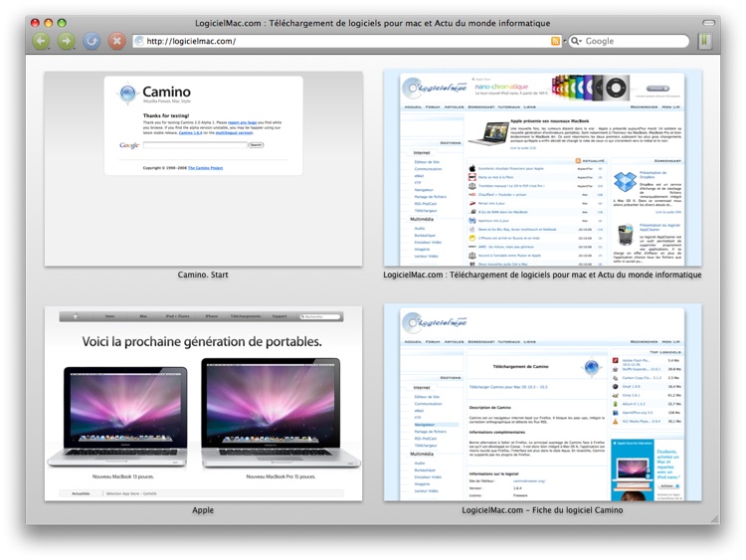Image resolution: width=746 pixels, height=560 pixels.
Task: Click the yellow minimize window button
Action: [x=48, y=23]
